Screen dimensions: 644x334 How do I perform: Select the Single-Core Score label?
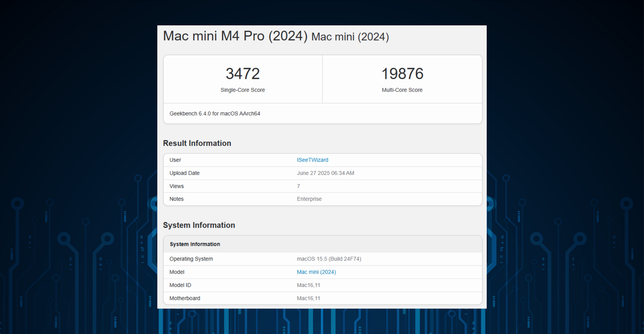tap(243, 90)
